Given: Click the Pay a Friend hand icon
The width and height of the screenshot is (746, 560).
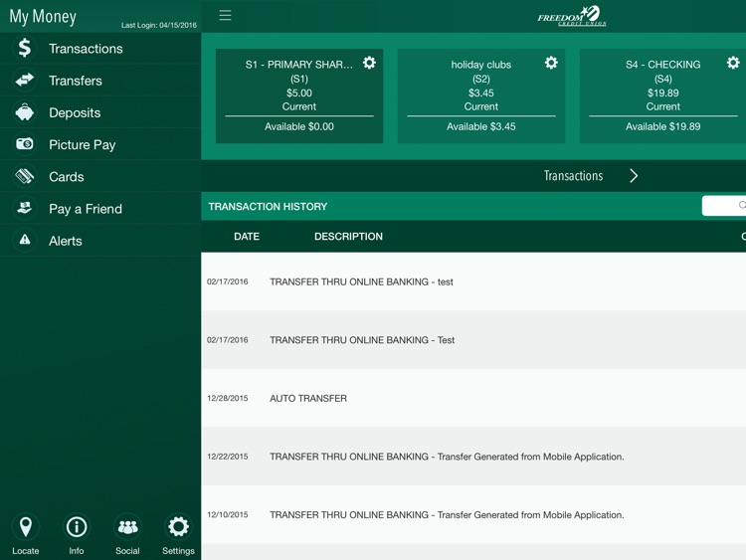Looking at the screenshot, I should coord(24,208).
